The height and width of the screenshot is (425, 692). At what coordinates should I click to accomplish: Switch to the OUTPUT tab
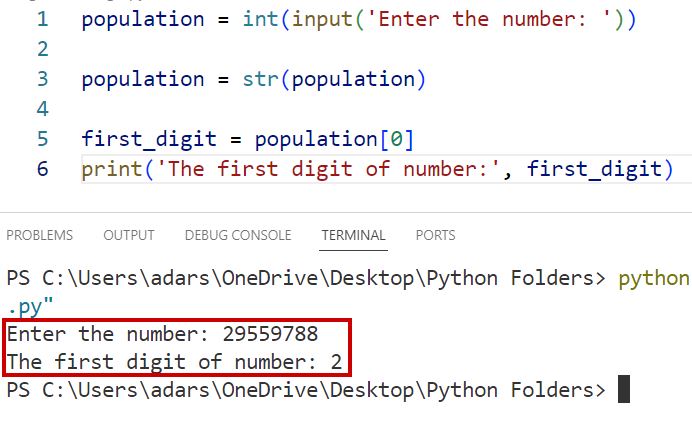coord(129,235)
